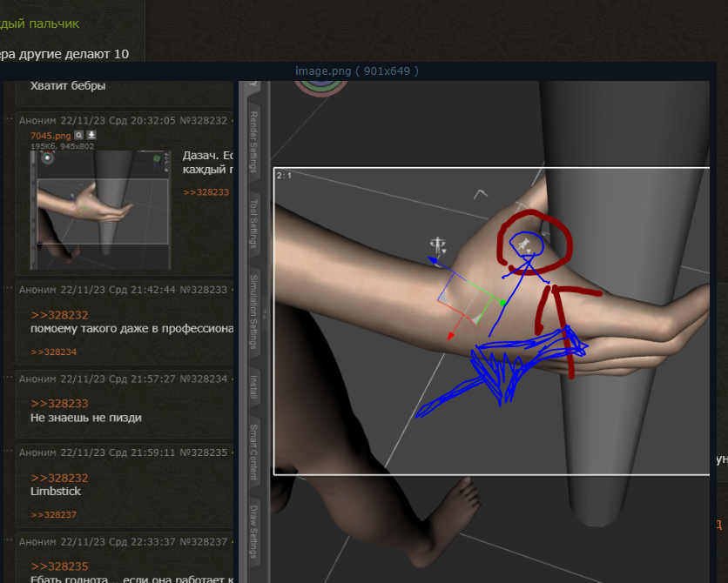
Task: Click the file info "195Кб, 945x802"
Action: coord(62,146)
